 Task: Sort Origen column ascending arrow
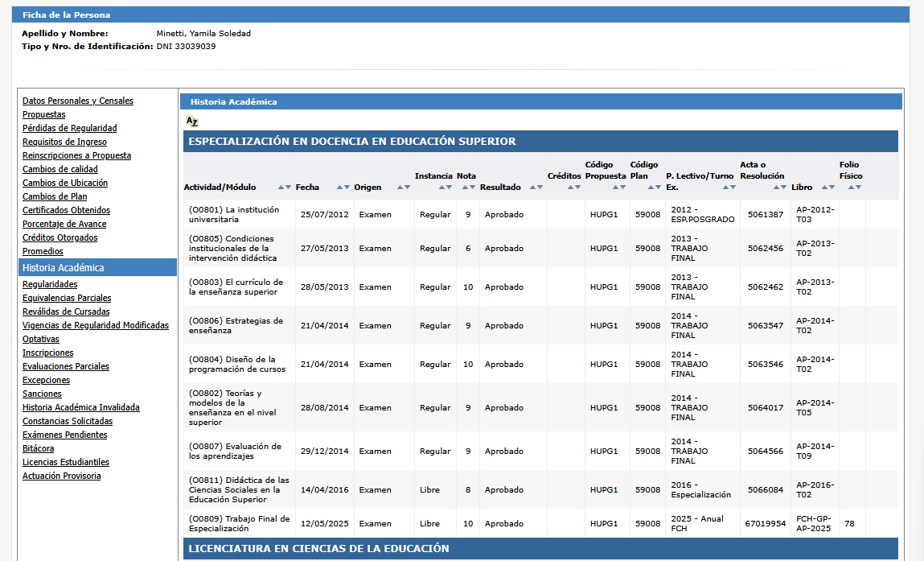(400, 187)
